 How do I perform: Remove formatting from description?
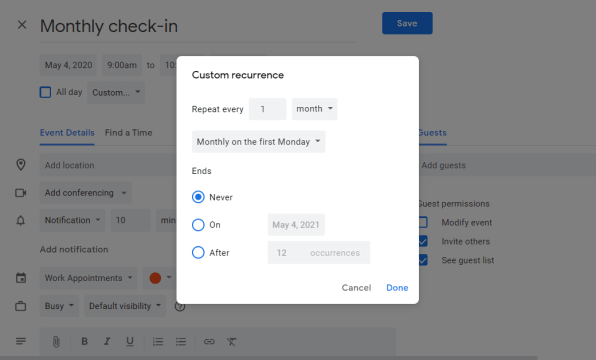pyautogui.click(x=231, y=342)
